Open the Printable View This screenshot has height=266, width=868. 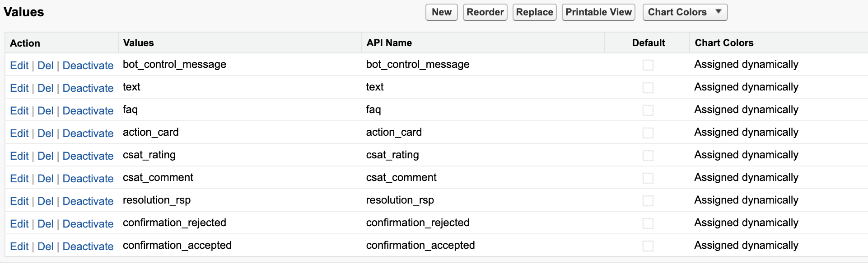tap(598, 12)
